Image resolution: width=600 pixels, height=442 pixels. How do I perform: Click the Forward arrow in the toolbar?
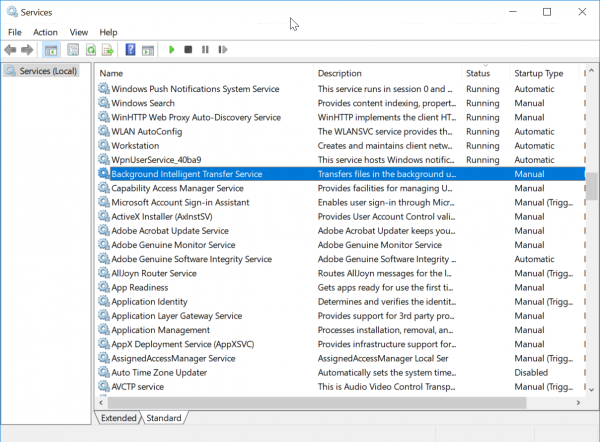click(28, 49)
